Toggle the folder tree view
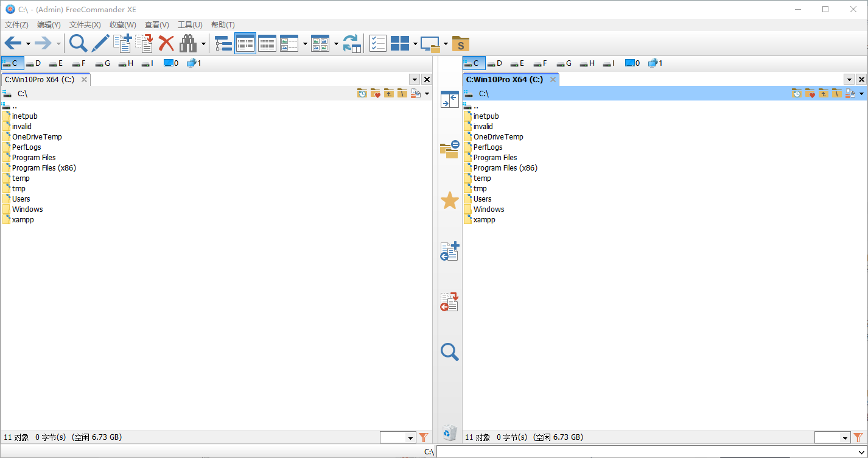The height and width of the screenshot is (458, 868). (x=223, y=43)
